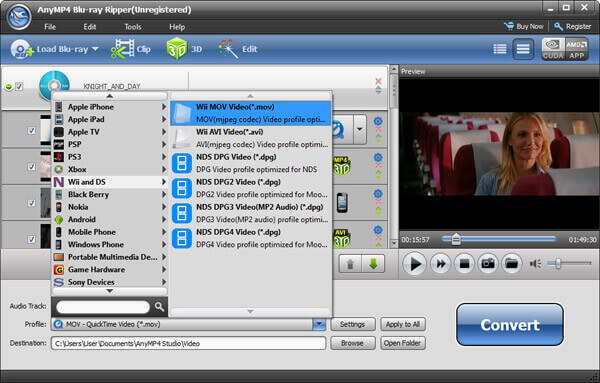
Task: Toggle the second title row checkbox
Action: (x=32, y=166)
